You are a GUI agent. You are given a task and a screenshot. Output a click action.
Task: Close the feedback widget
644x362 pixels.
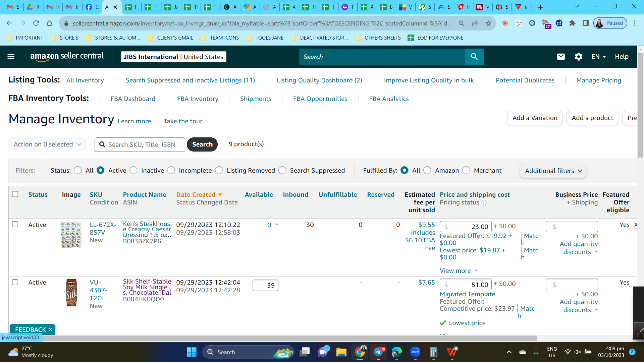click(x=50, y=329)
